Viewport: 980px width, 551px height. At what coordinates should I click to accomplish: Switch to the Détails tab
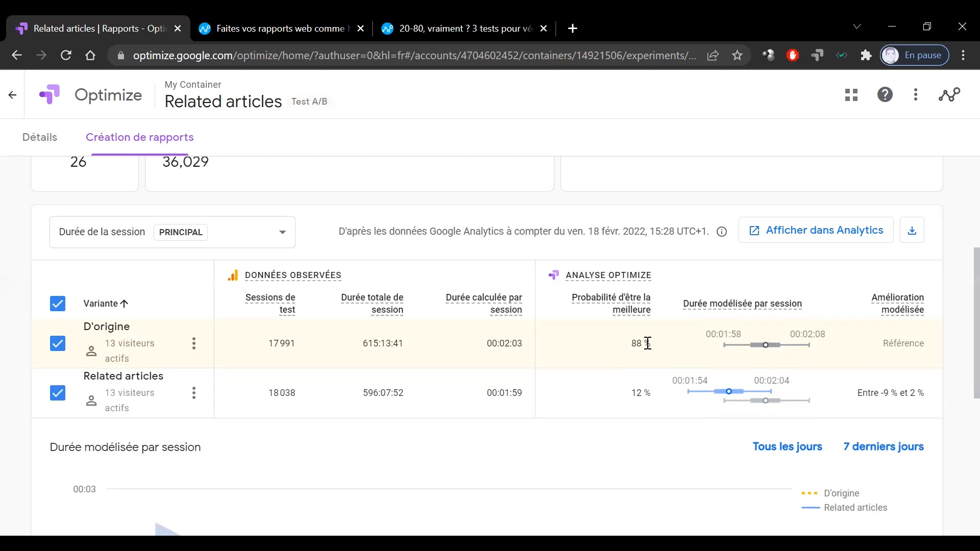[40, 137]
